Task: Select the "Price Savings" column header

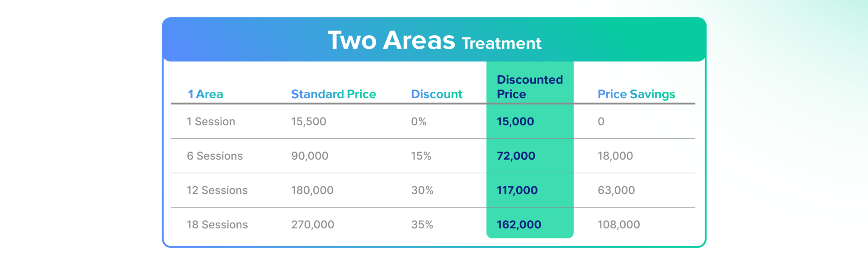Action: [636, 94]
